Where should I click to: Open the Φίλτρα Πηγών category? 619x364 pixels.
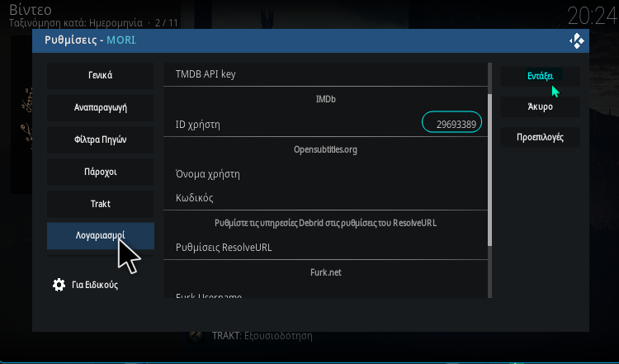click(x=100, y=139)
